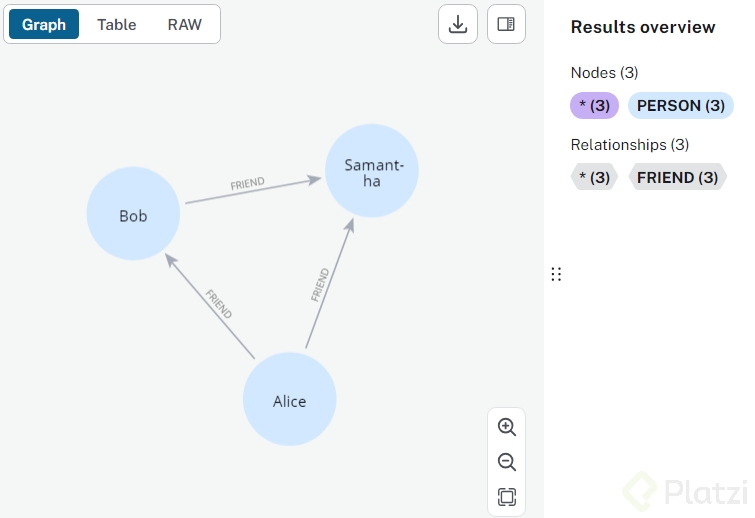Viewport: 755px width, 518px height.
Task: Switch to the Table view tab
Action: click(x=117, y=24)
